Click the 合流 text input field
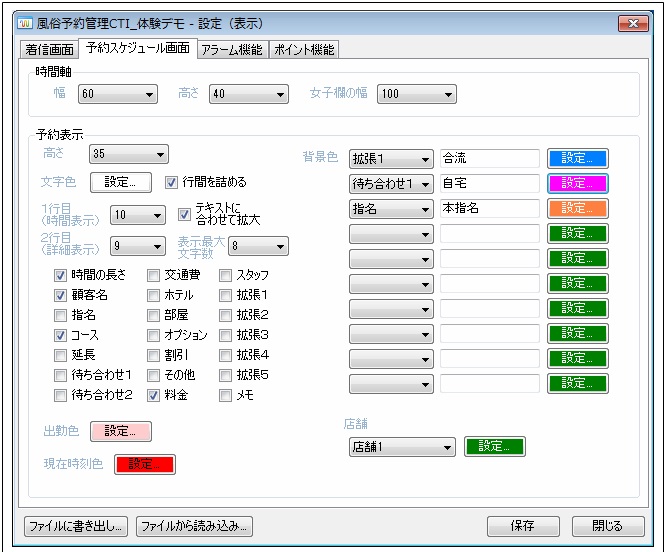Screen dimensions: 666x552 pyautogui.click(x=489, y=158)
